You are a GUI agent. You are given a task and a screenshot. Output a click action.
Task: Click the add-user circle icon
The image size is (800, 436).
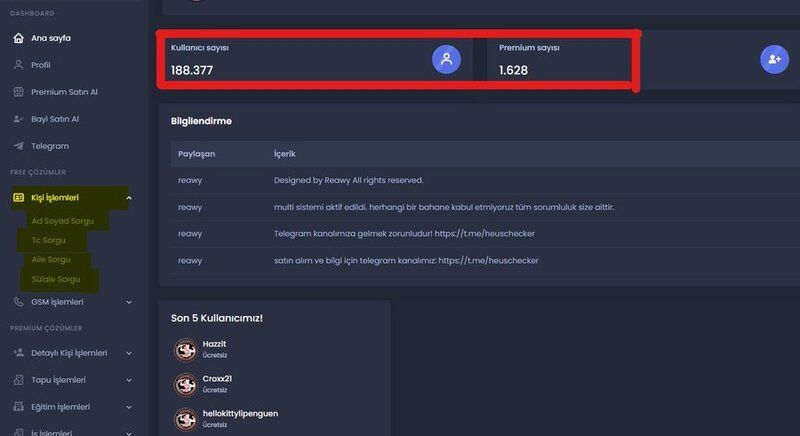(x=774, y=59)
